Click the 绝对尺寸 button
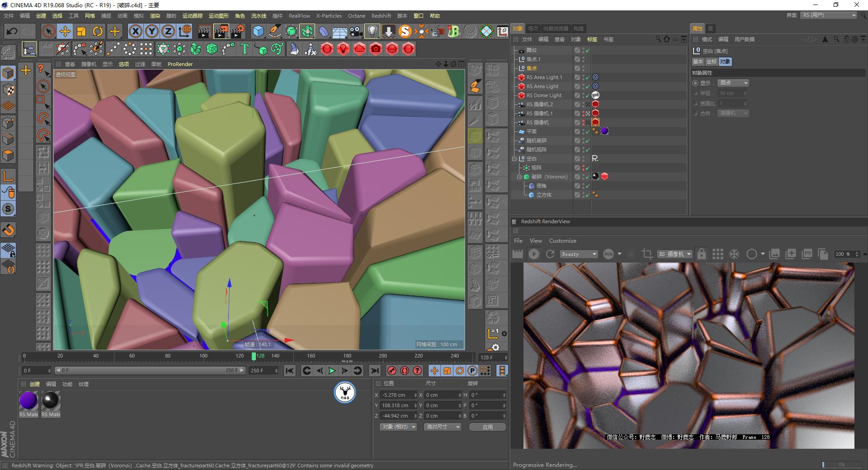 (442, 427)
